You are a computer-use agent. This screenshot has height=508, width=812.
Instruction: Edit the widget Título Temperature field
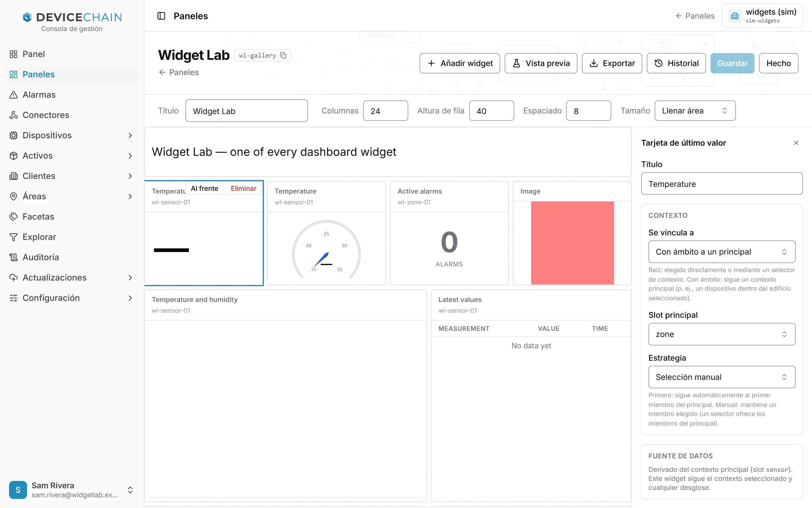click(722, 184)
